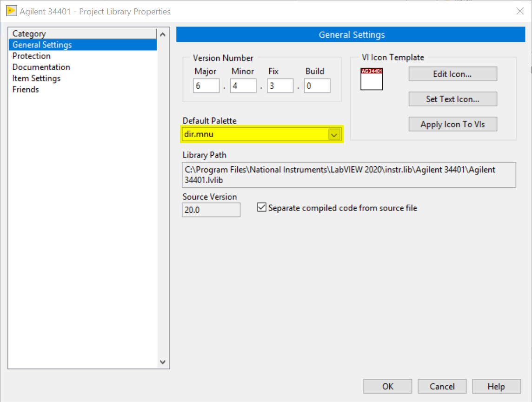
Task: Open Help for this dialog
Action: 496,386
